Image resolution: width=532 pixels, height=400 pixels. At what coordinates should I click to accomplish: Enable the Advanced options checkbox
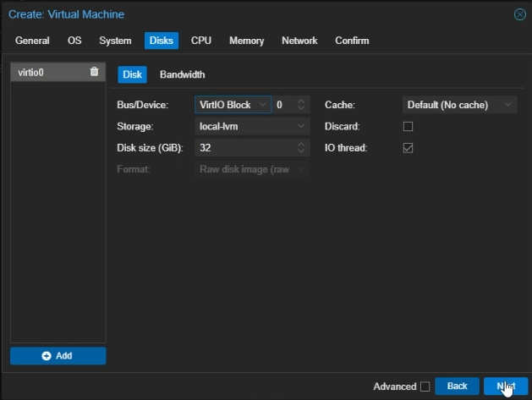coord(425,386)
